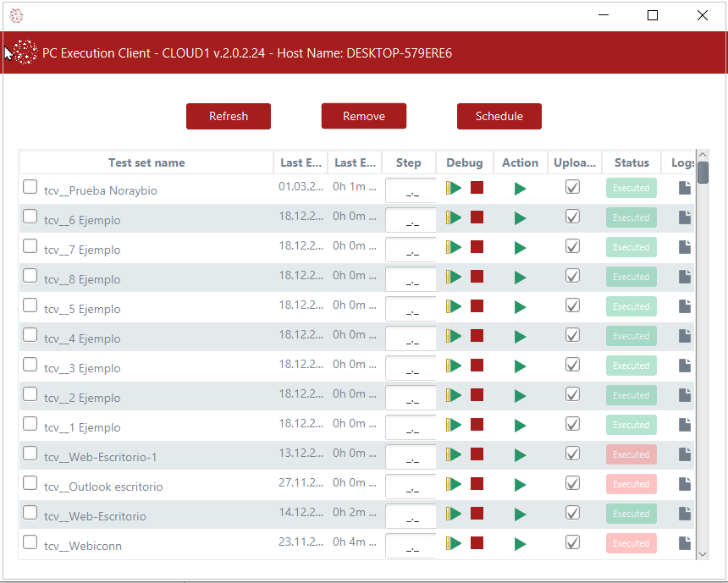Open the Schedule dialog button
Image resolution: width=728 pixels, height=583 pixels.
(499, 117)
